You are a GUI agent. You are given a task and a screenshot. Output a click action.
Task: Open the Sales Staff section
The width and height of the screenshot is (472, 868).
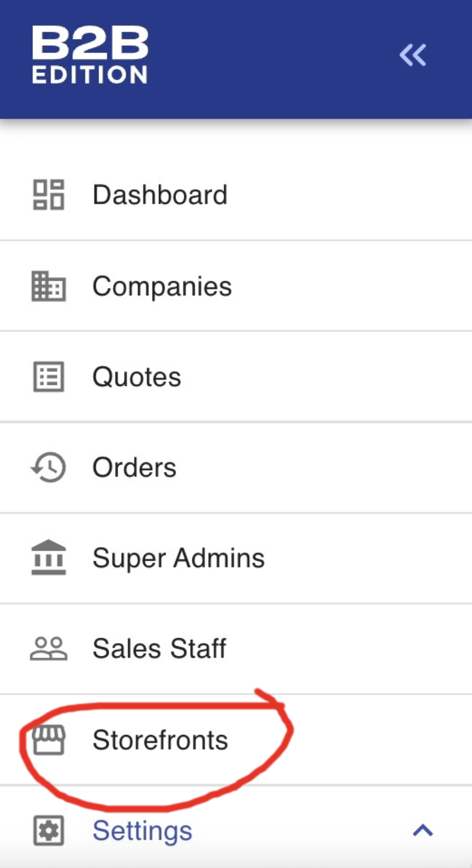[159, 648]
